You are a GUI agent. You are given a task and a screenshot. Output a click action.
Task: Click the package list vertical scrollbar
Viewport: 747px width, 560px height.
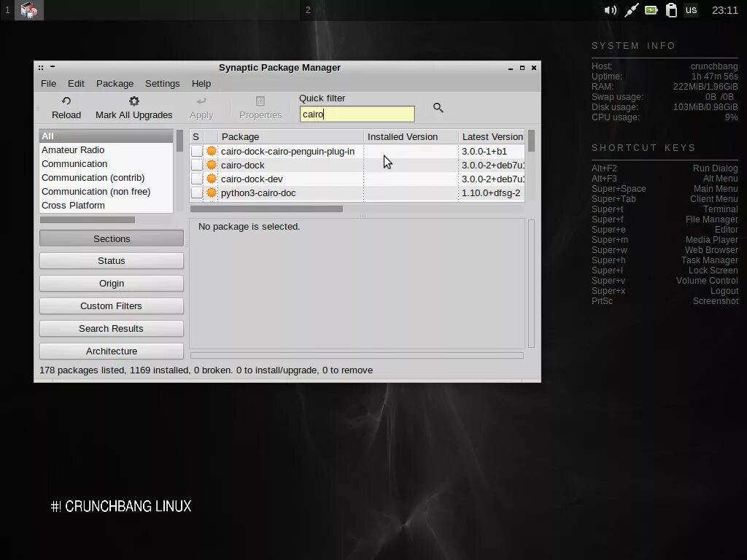pyautogui.click(x=531, y=141)
